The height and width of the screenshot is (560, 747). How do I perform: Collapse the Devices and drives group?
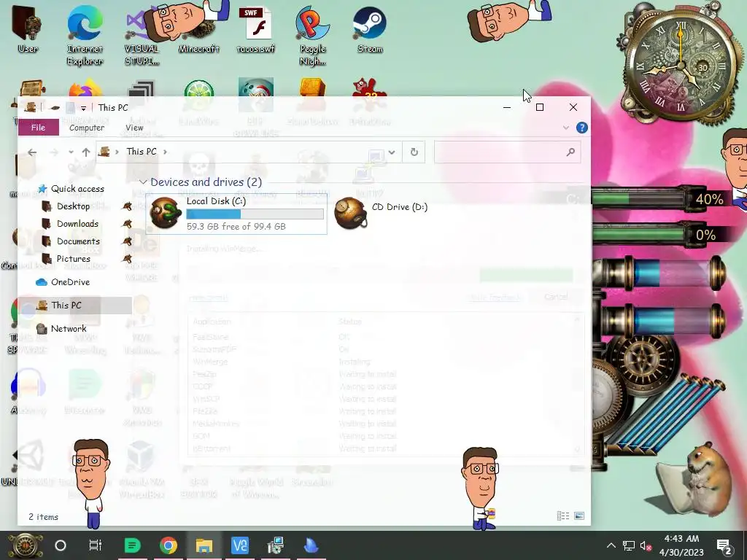142,182
